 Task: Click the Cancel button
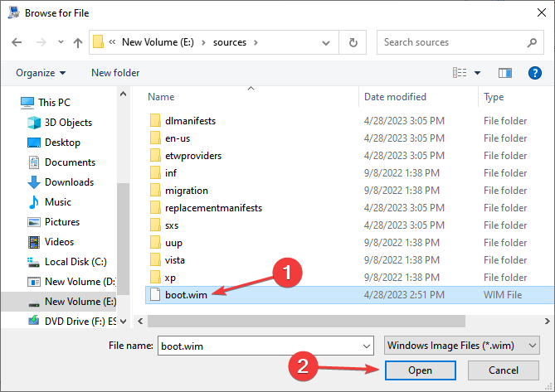coord(504,370)
